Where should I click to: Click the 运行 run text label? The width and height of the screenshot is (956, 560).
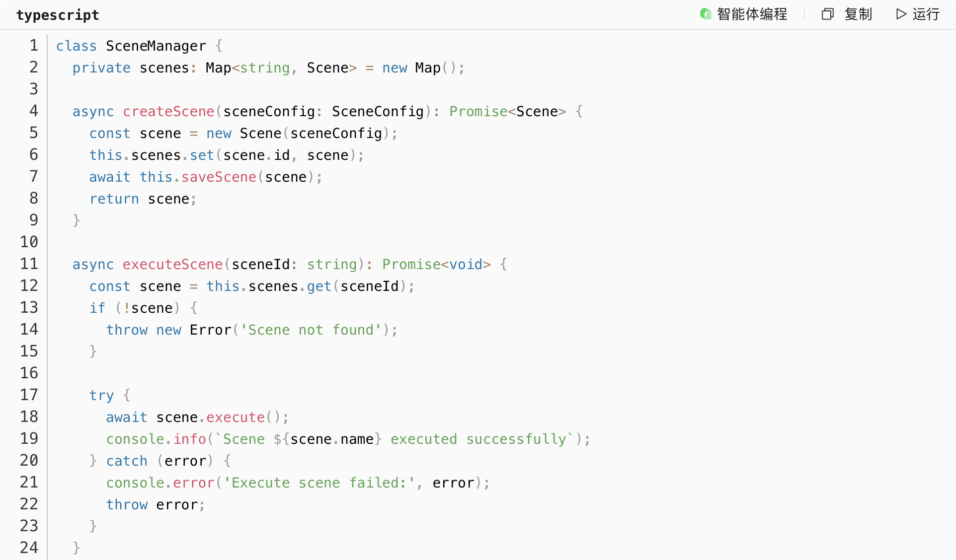(926, 14)
